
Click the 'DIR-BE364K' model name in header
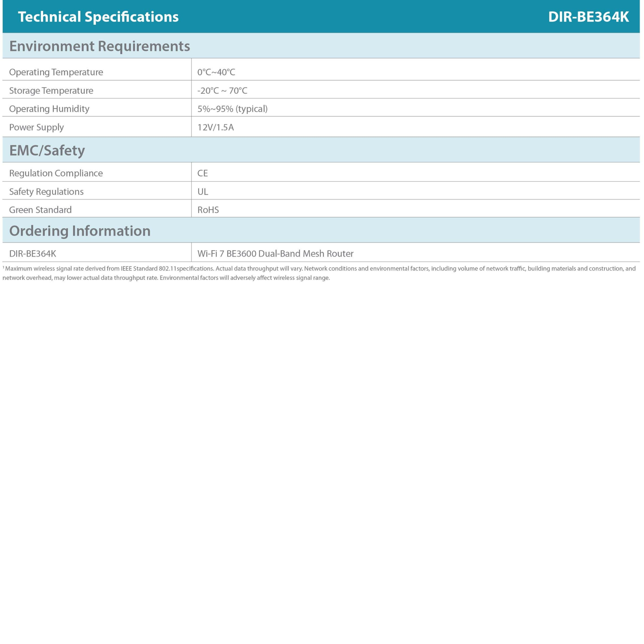point(588,17)
